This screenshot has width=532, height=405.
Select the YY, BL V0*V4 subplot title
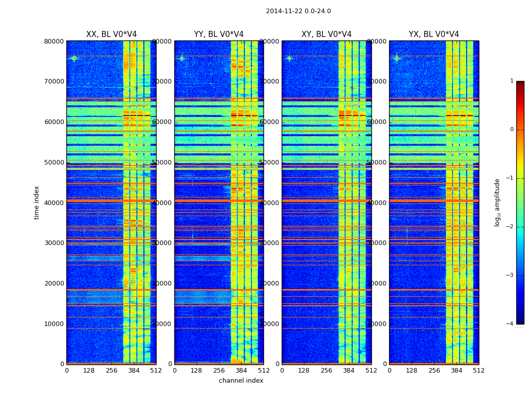(218, 34)
